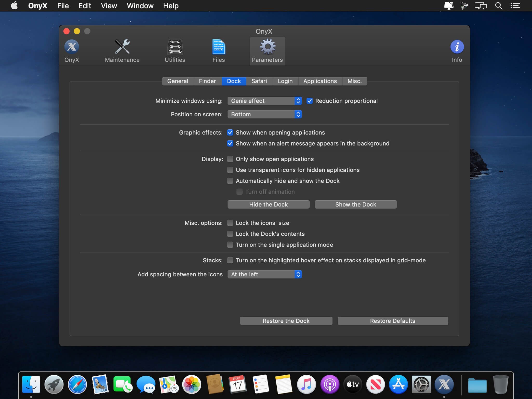532x399 pixels.
Task: Click the Apple menu logo
Action: tap(14, 5)
